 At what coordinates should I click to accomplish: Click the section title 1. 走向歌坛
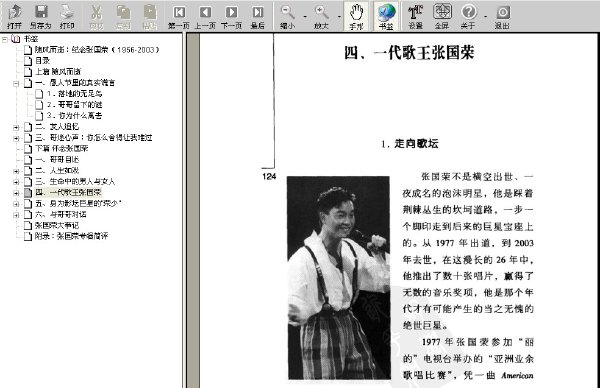pos(409,144)
